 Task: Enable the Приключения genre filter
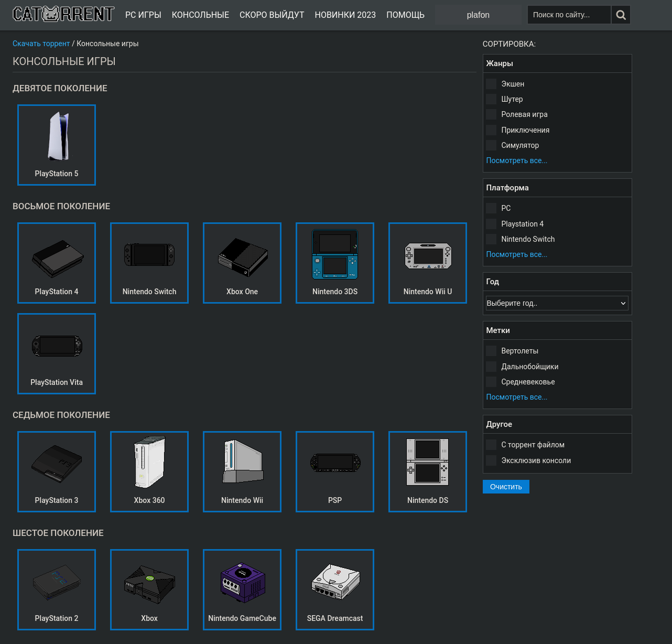pyautogui.click(x=491, y=130)
